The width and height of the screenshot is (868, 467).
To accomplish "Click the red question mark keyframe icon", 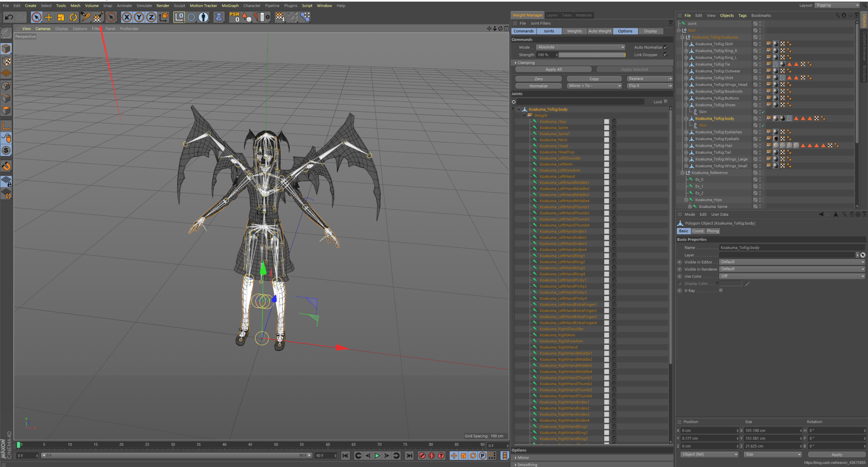I will (441, 455).
